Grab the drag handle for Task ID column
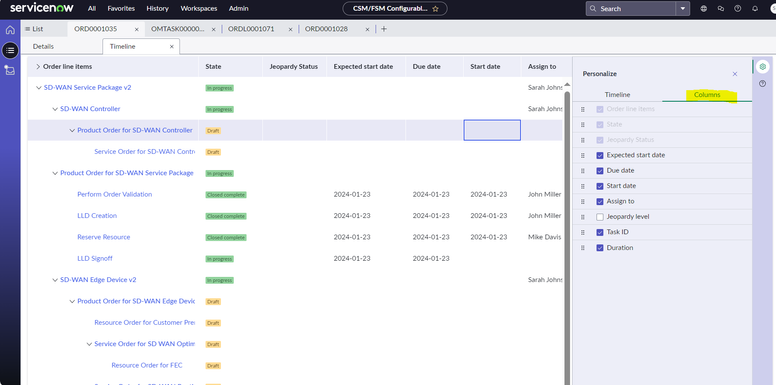Viewport: 776px width, 385px height. coord(582,232)
